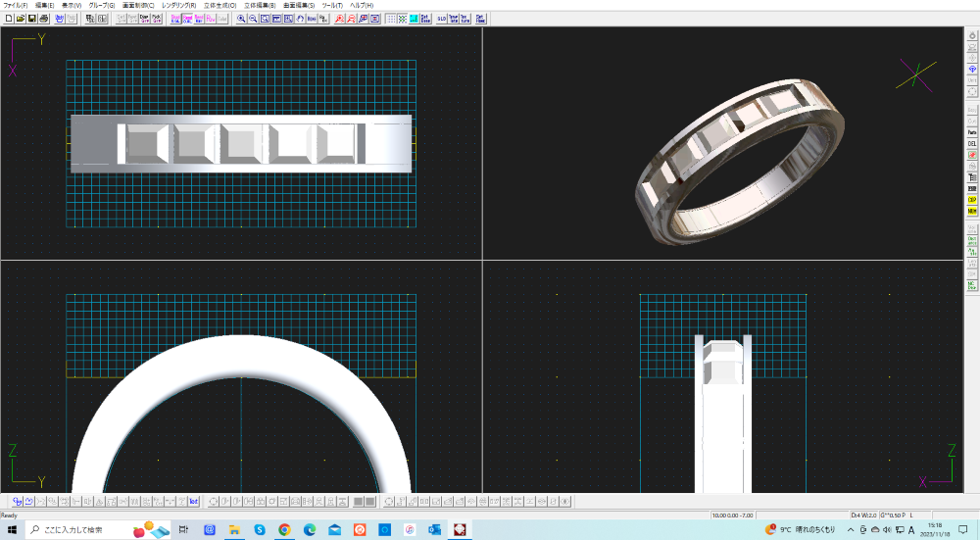Click the Zoom out magnifier icon

pyautogui.click(x=254, y=19)
